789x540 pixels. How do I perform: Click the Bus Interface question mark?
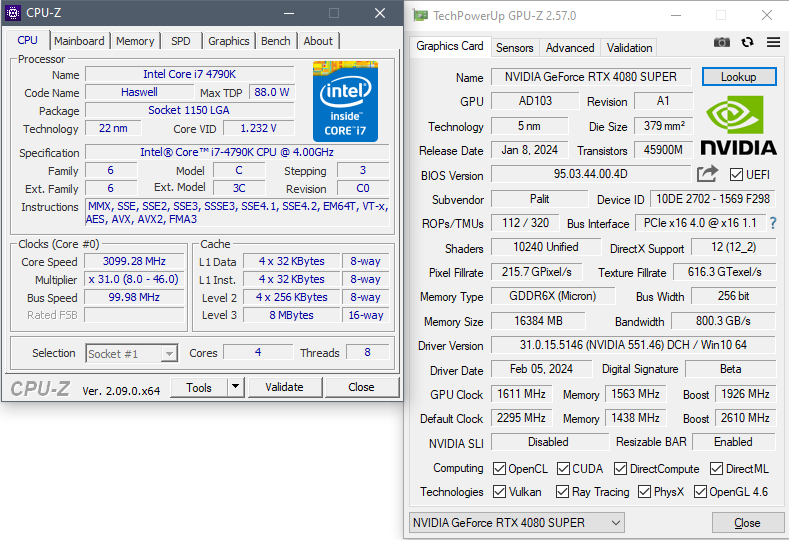click(x=773, y=223)
